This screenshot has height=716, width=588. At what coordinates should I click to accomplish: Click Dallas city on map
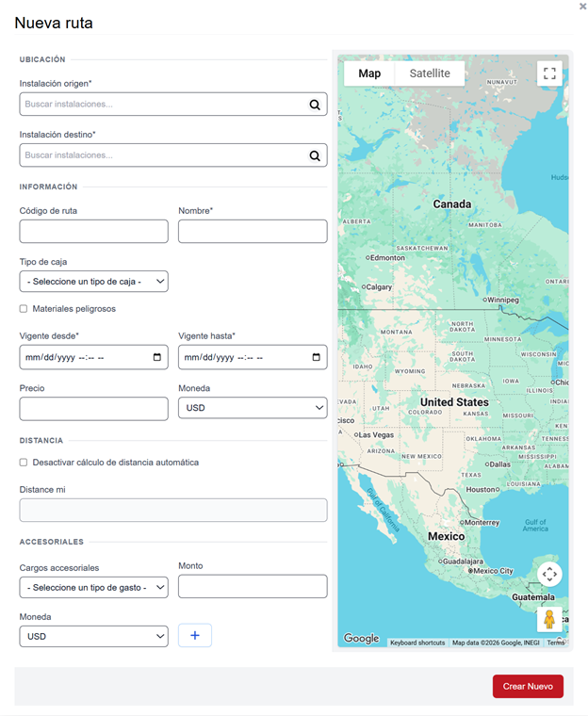498,464
